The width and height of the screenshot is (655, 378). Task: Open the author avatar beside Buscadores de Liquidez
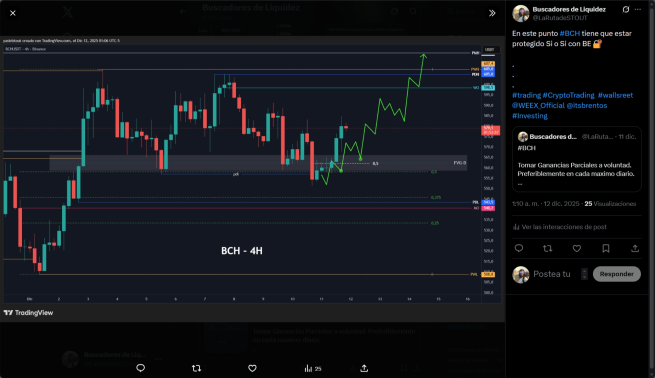[x=521, y=13]
